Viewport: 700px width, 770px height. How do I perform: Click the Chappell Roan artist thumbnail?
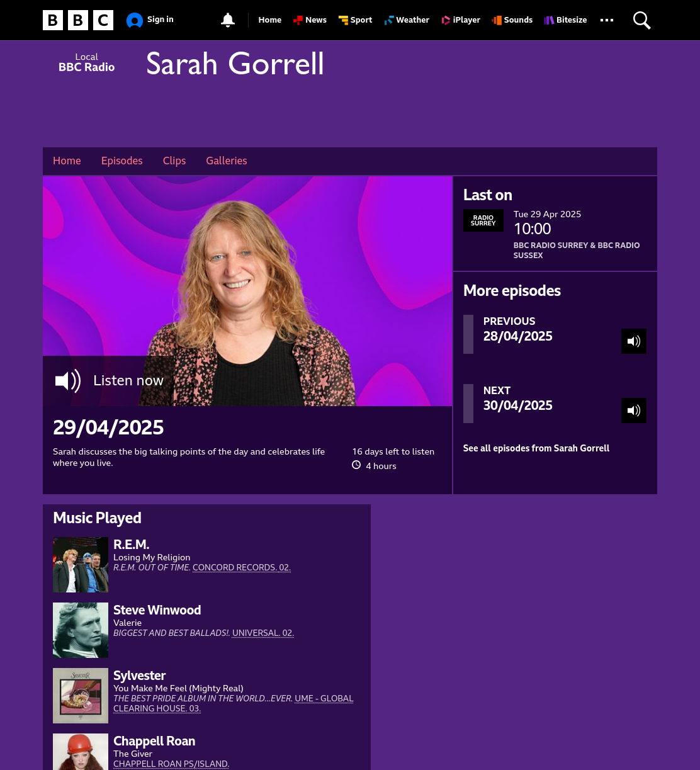81,752
